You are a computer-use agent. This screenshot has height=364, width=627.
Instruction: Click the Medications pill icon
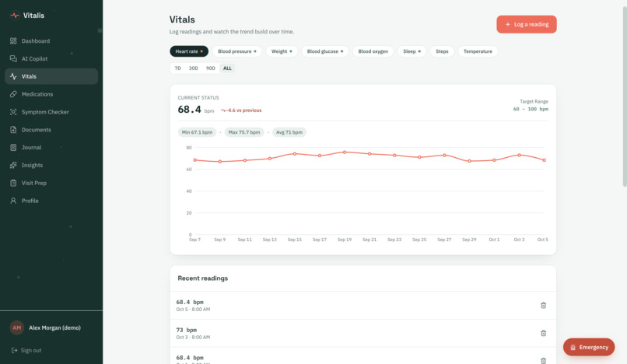[x=13, y=94]
